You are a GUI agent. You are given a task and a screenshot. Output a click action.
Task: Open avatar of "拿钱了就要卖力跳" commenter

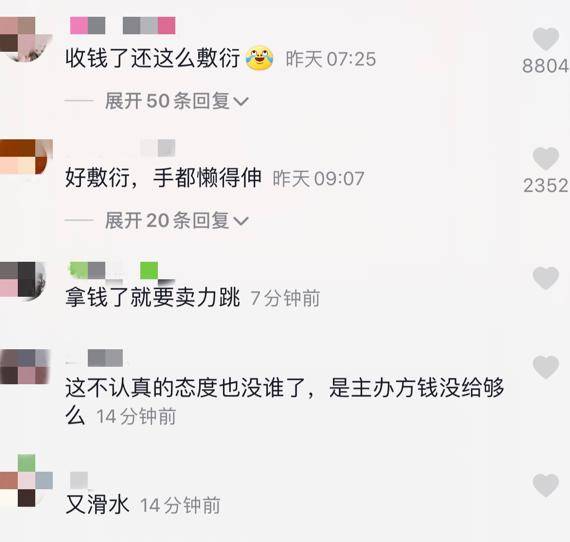23,280
